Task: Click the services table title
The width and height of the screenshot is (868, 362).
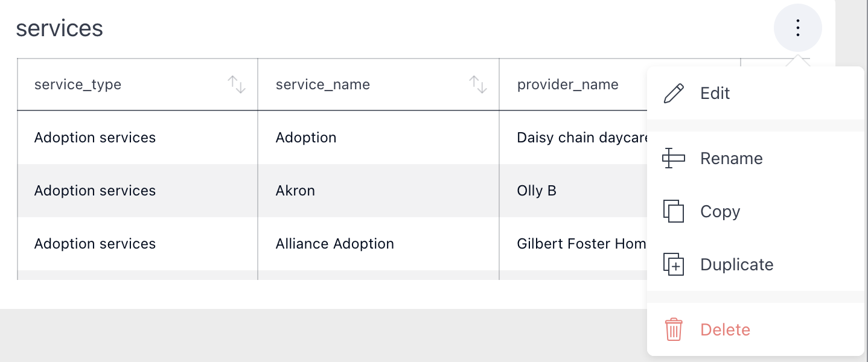Action: pos(60,28)
